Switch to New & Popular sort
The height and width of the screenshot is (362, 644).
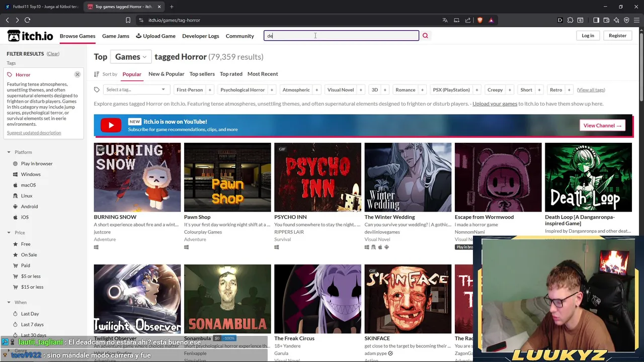pos(166,74)
